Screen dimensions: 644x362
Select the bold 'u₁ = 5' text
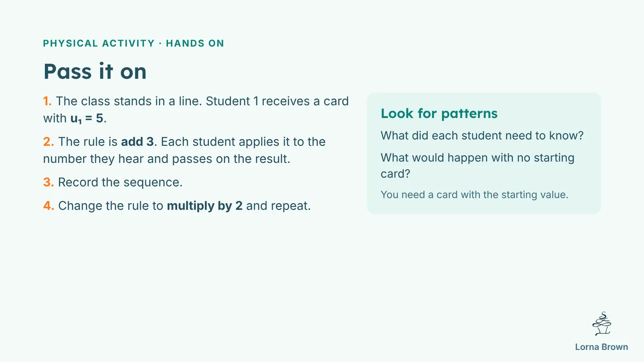click(x=87, y=119)
